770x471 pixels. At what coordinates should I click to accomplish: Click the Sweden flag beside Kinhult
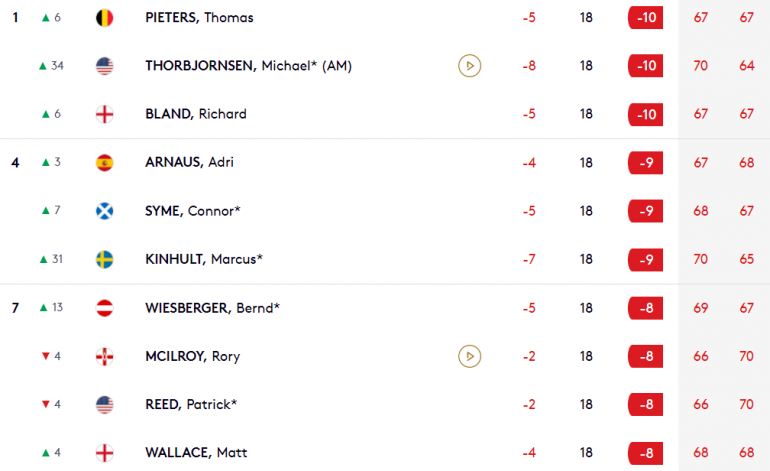point(105,259)
